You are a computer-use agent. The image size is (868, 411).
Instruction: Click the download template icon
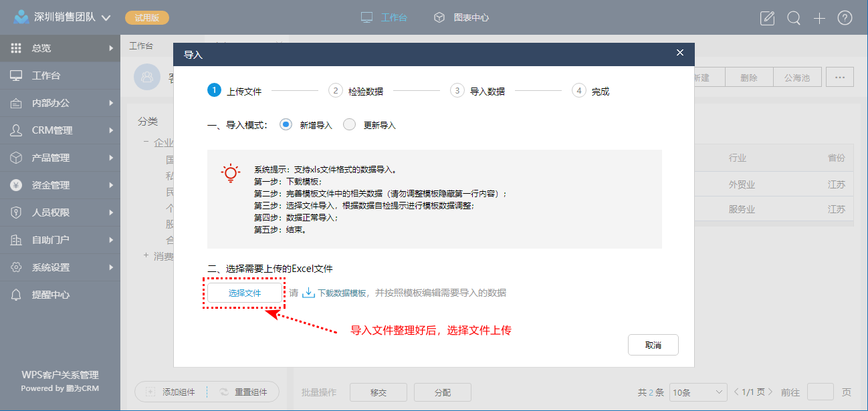[x=308, y=293]
